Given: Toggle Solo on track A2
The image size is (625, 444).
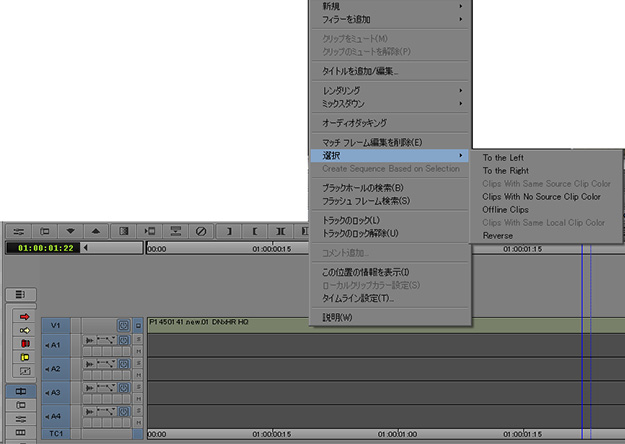Looking at the screenshot, I should (x=138, y=363).
